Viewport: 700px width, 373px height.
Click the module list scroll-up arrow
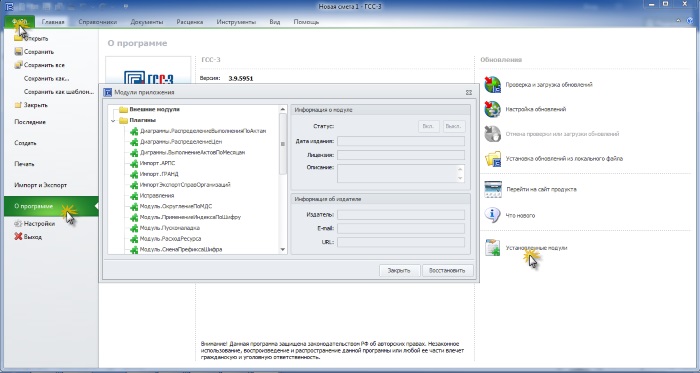(283, 109)
